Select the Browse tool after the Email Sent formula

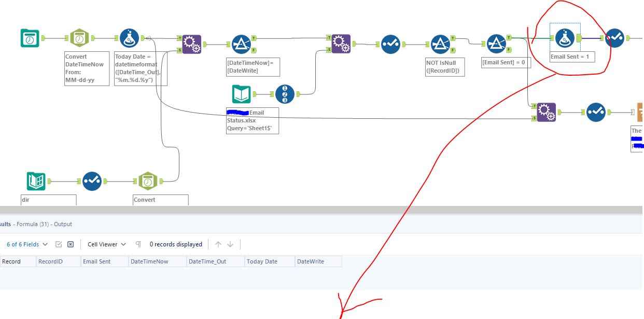(x=614, y=38)
